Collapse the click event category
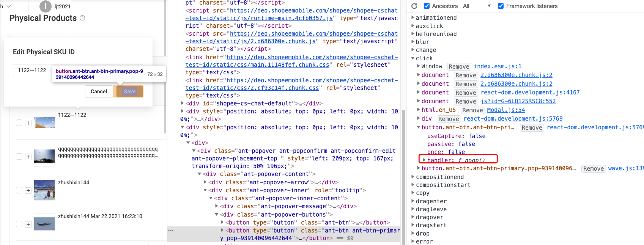The height and width of the screenshot is (245, 644). [x=413, y=58]
